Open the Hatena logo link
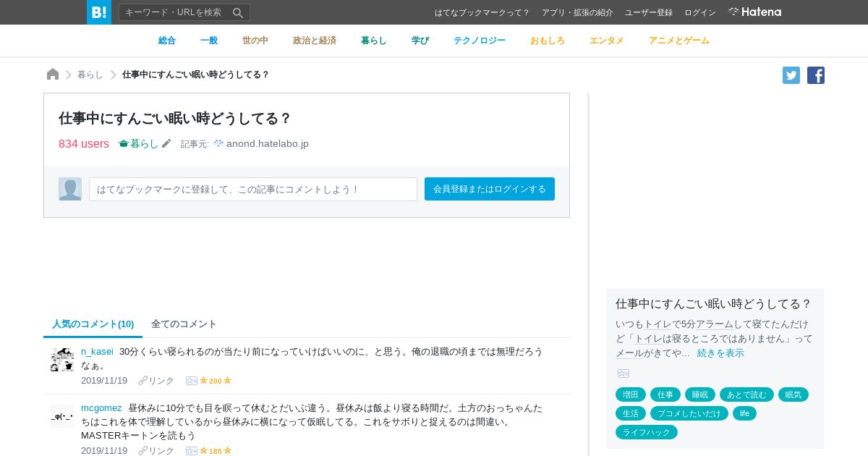The width and height of the screenshot is (868, 456). [754, 12]
